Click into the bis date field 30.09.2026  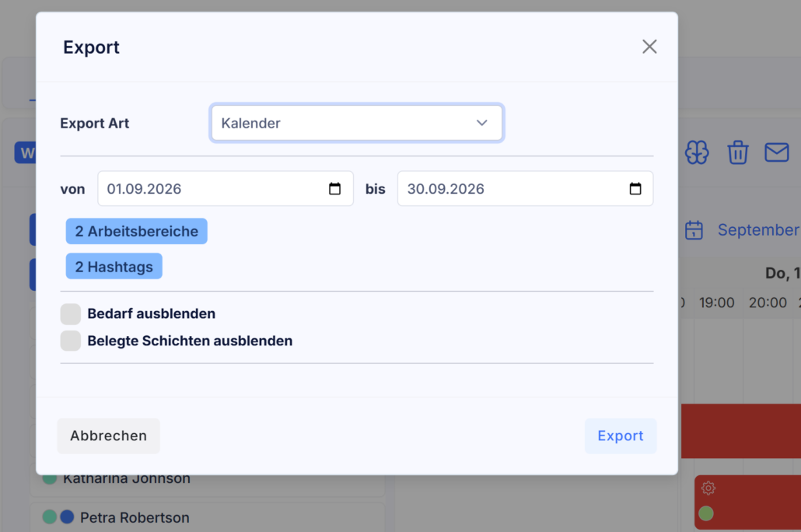tap(525, 188)
